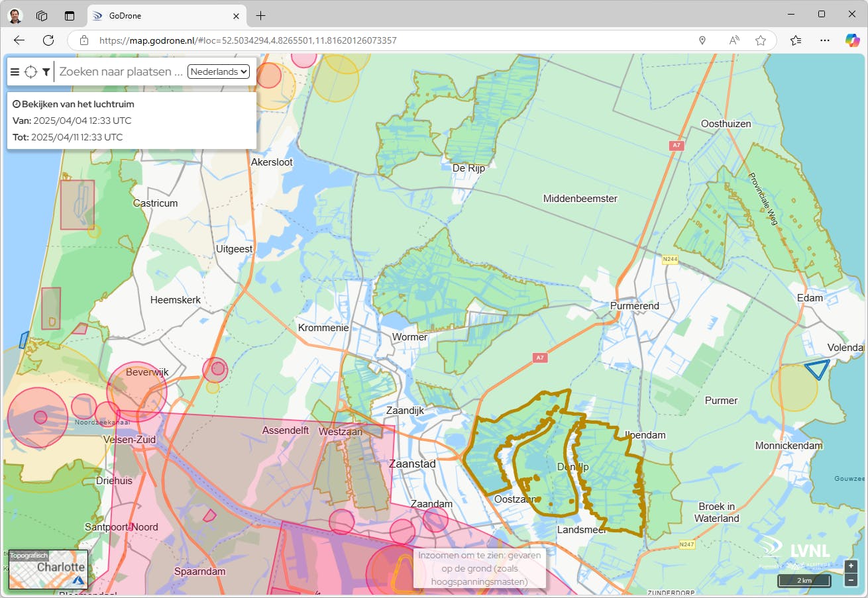
Task: Click the Akersloot place label
Action: [x=272, y=162]
